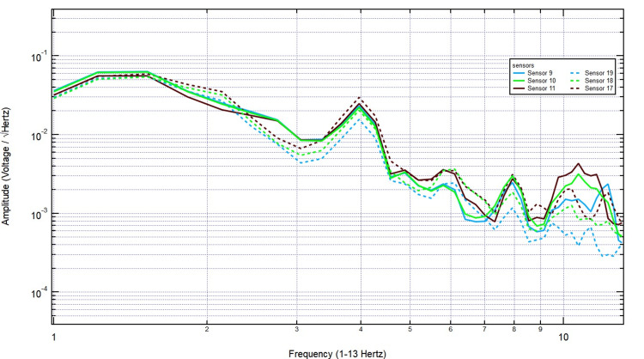Click the x-axis tick label '7'
Image resolution: width=644 pixels, height=359 pixels.
tap(484, 329)
